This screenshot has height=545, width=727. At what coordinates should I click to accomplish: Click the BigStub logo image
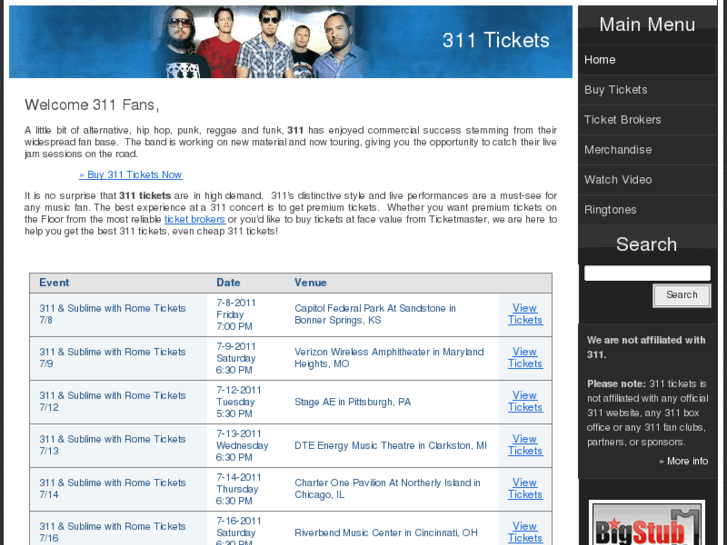tap(647, 522)
